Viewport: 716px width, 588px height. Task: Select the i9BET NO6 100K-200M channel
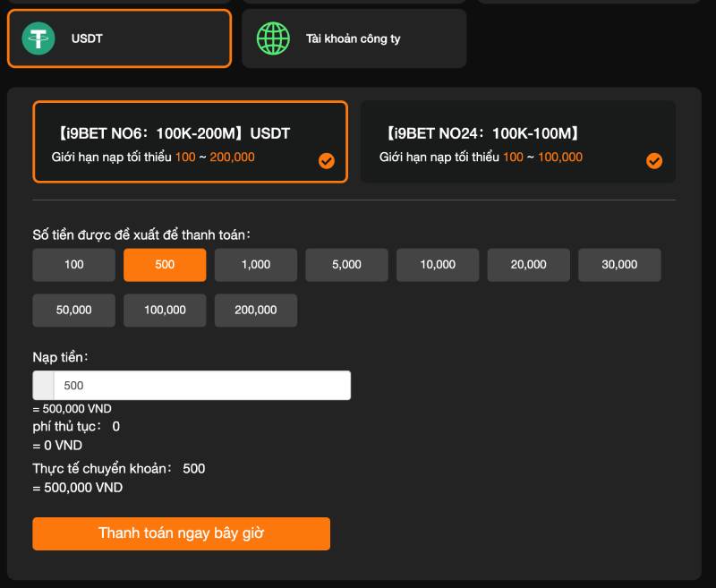tap(190, 141)
